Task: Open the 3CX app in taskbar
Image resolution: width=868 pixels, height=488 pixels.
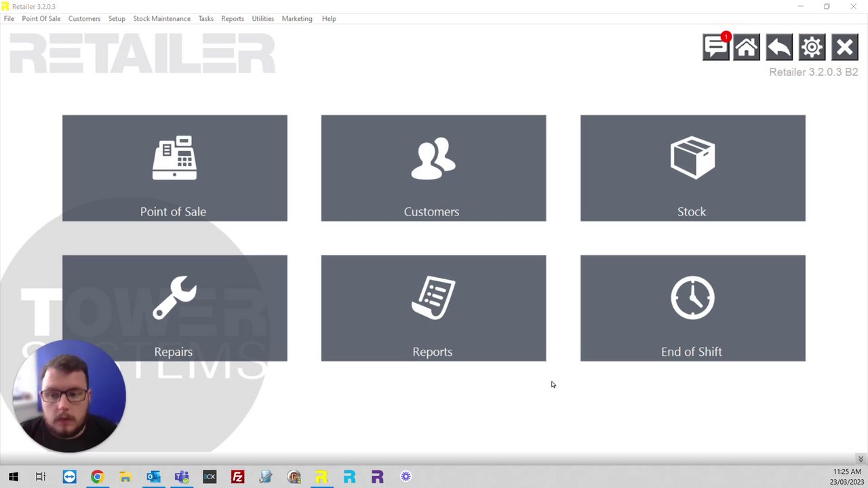Action: pyautogui.click(x=210, y=476)
